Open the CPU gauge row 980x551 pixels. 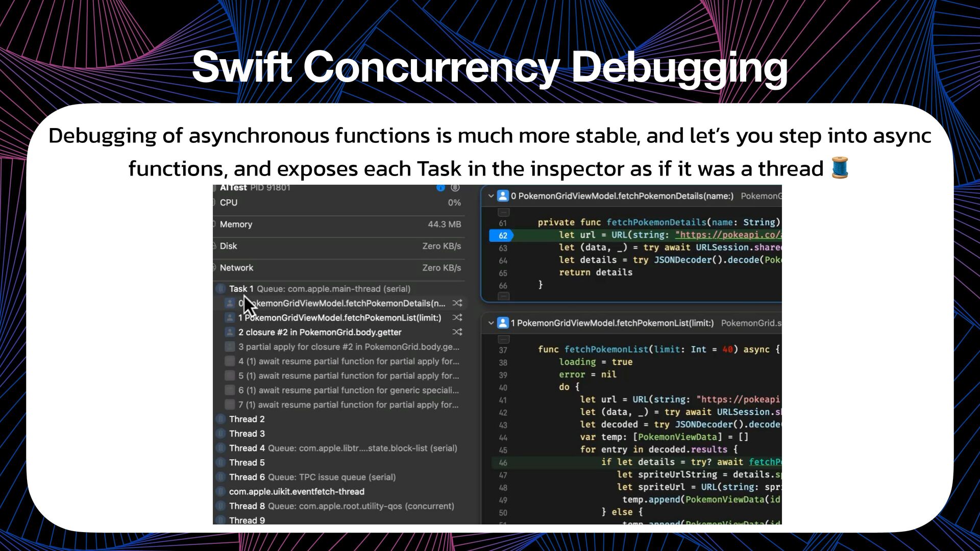338,203
